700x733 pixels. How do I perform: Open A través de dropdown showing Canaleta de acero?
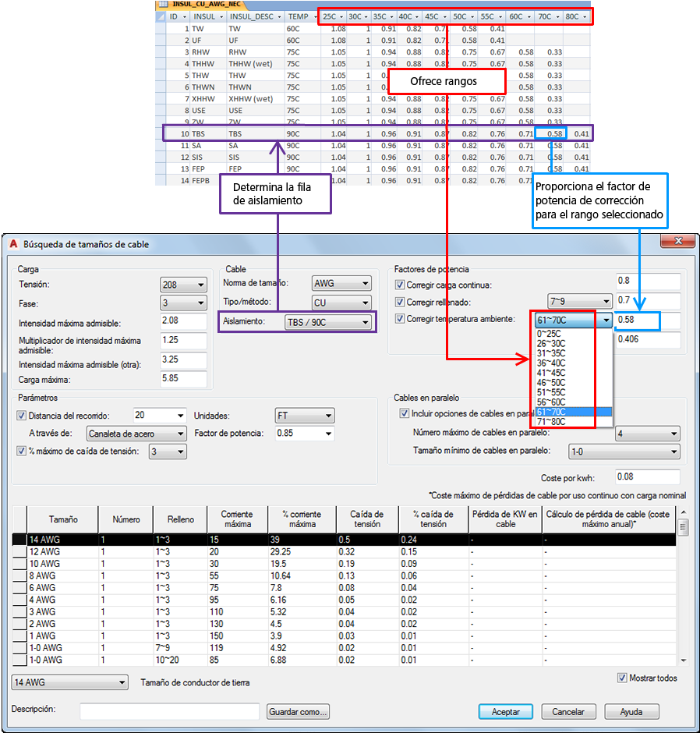click(136, 434)
